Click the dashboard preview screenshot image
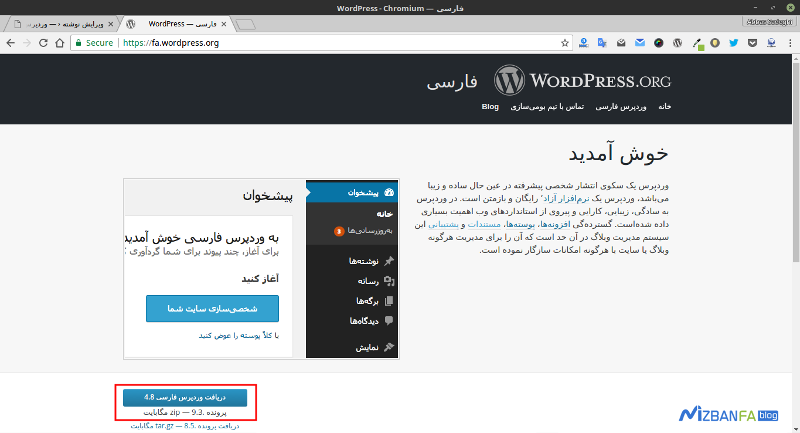The width and height of the screenshot is (800, 433). (261, 269)
